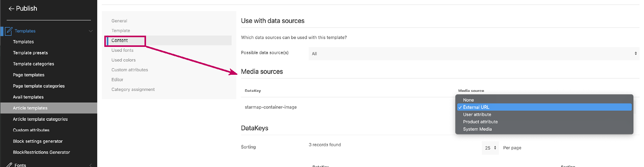Image resolution: width=644 pixels, height=167 pixels.
Task: Expand the Fonts section chevron
Action: (91, 165)
